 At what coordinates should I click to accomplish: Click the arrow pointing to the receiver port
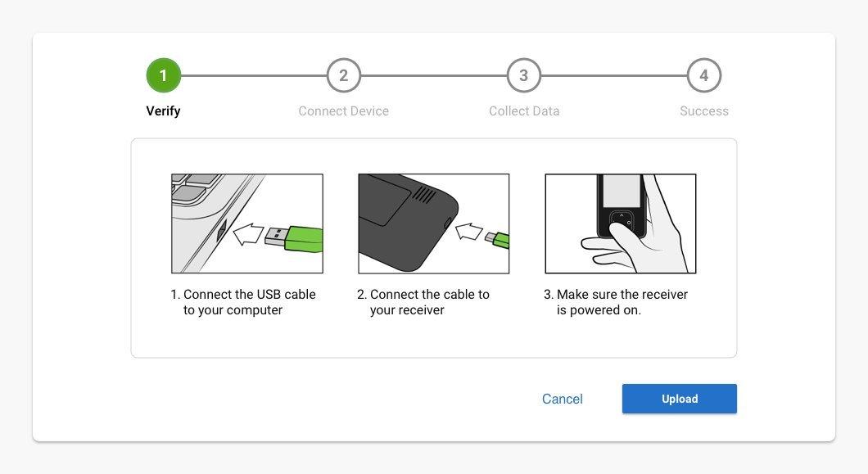tap(468, 231)
